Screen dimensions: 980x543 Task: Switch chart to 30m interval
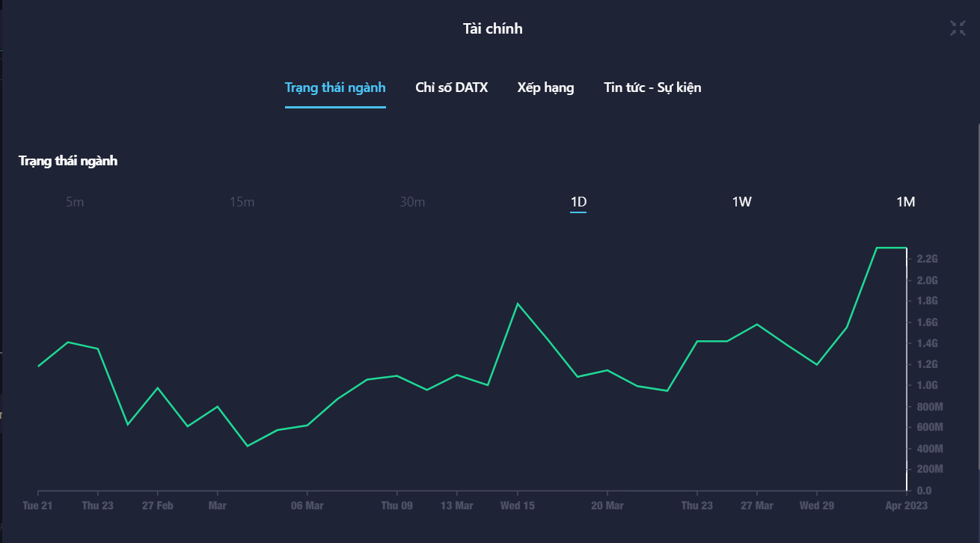click(412, 202)
